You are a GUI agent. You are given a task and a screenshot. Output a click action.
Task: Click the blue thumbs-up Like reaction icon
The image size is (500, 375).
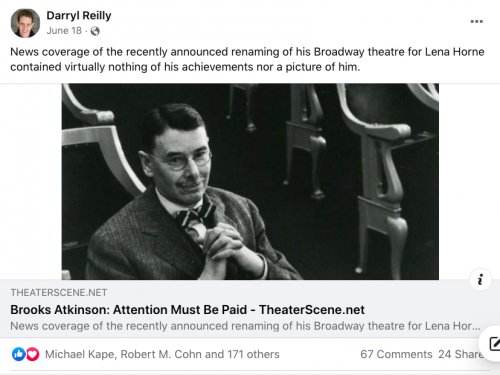(18, 354)
